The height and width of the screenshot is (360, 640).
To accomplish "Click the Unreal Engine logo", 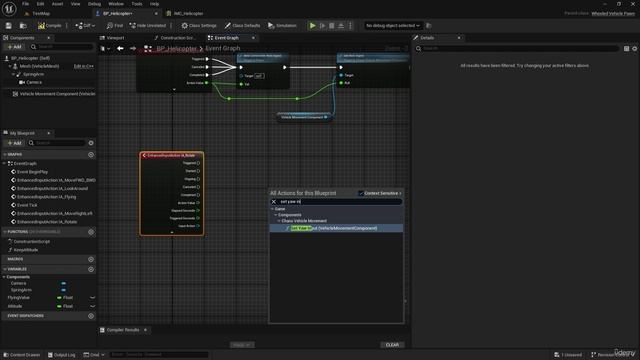I will (9, 9).
